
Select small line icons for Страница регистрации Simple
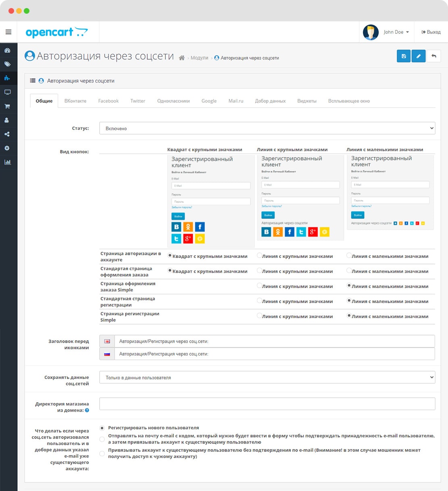click(349, 316)
